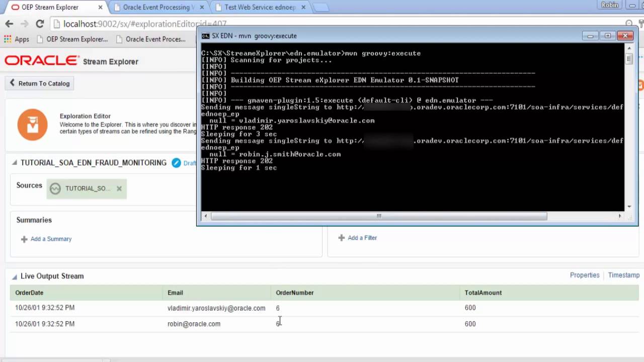Go forward with the browser forward arrow
This screenshot has width=644, height=362.
[25, 24]
